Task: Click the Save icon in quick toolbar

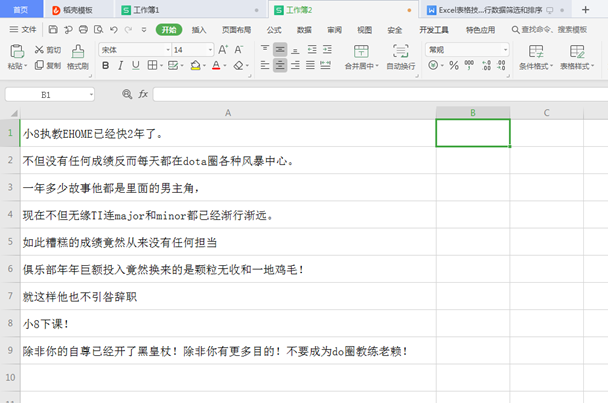Action: 53,29
